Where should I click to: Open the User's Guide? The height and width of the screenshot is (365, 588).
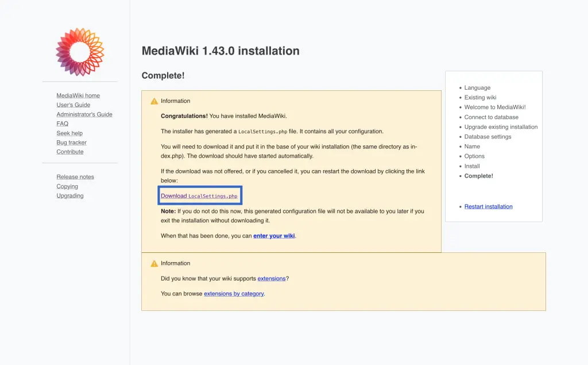click(73, 105)
